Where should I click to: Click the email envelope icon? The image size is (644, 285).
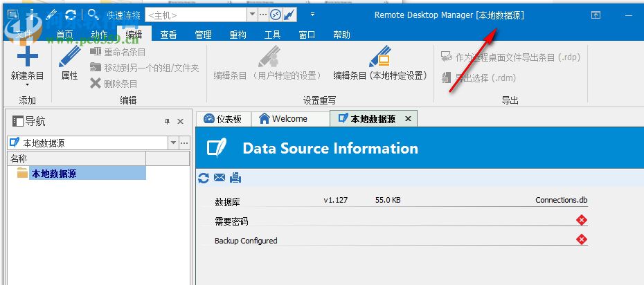[220, 178]
